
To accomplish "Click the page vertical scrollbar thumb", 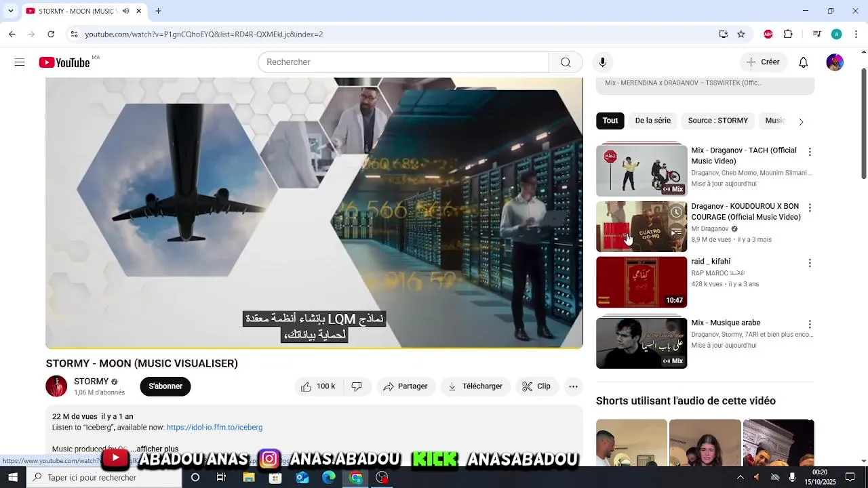I will click(863, 123).
